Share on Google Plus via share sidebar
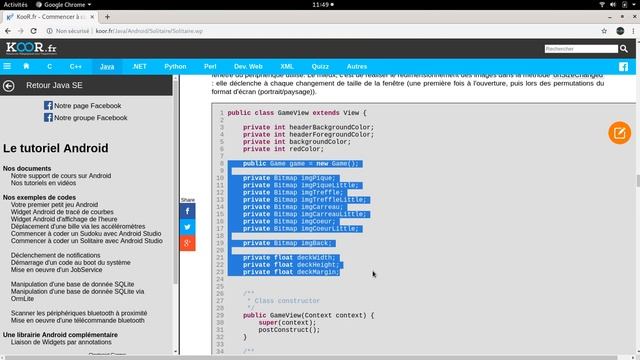This screenshot has height=360, width=640. [x=187, y=243]
